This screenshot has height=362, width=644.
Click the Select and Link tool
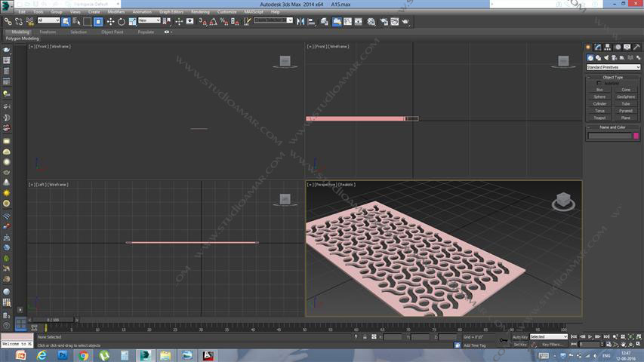(x=8, y=22)
